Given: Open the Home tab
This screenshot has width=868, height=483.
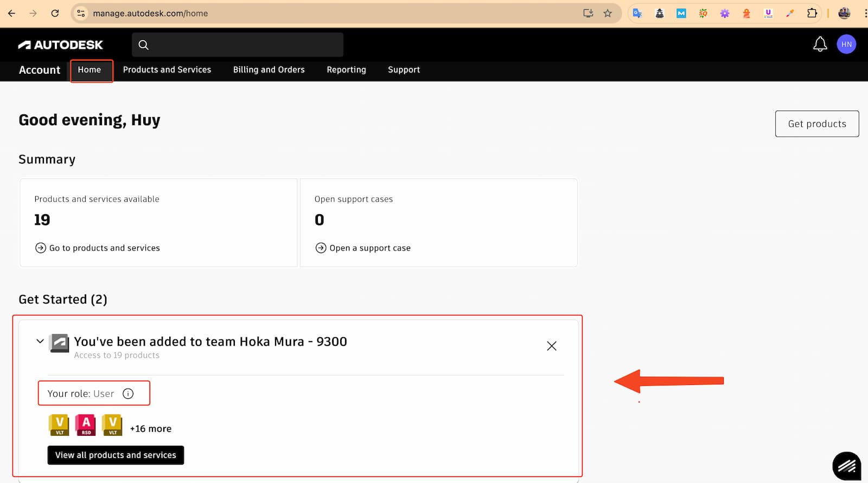Looking at the screenshot, I should point(90,70).
